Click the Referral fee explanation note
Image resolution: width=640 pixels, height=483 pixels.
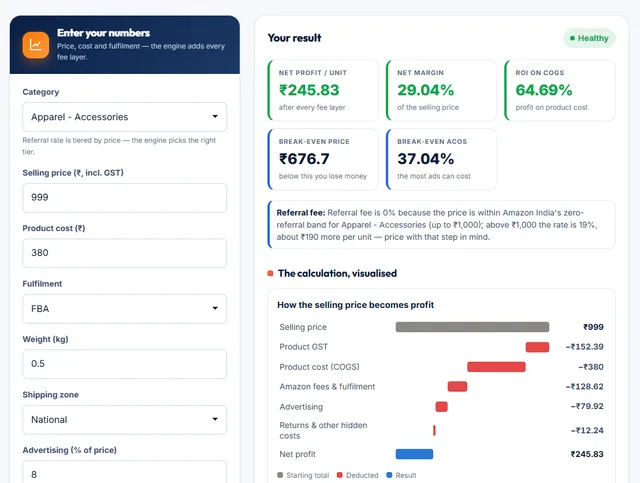[441, 225]
